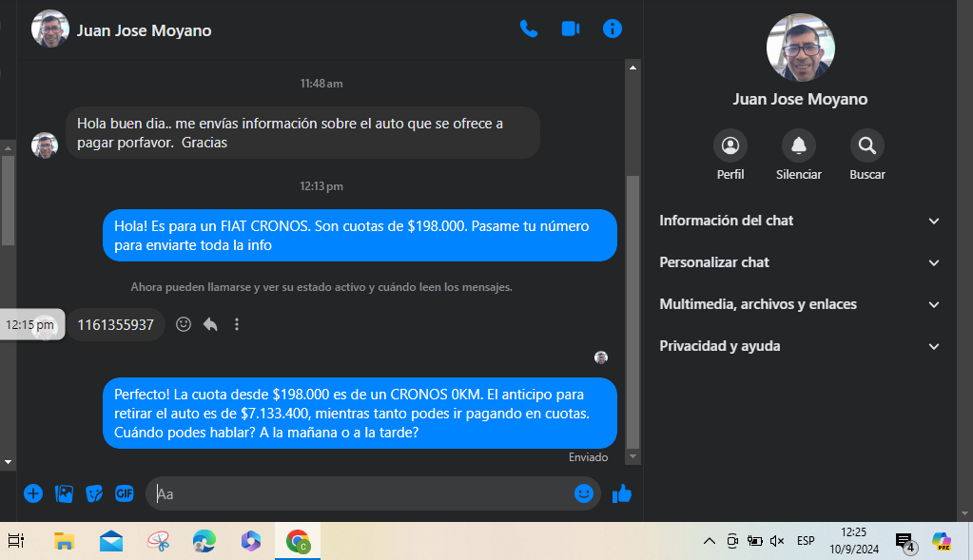Click the chat scrollbar down arrow
Screen dimensions: 973x560
pyautogui.click(x=632, y=456)
